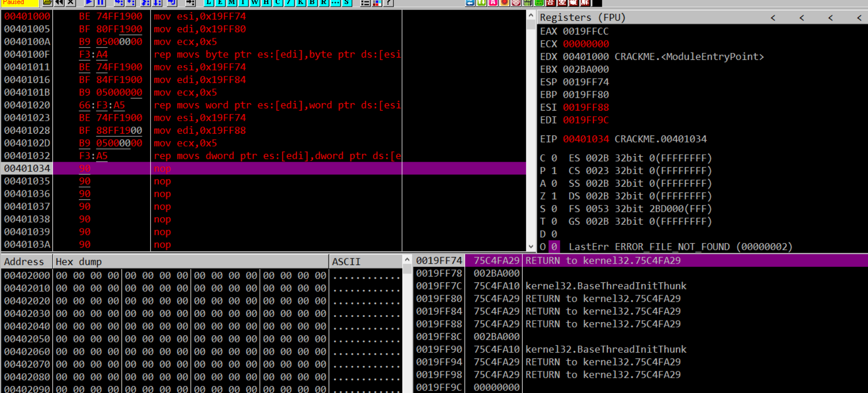Select the highlighted nop at 00401034
The image size is (868, 393).
point(263,169)
